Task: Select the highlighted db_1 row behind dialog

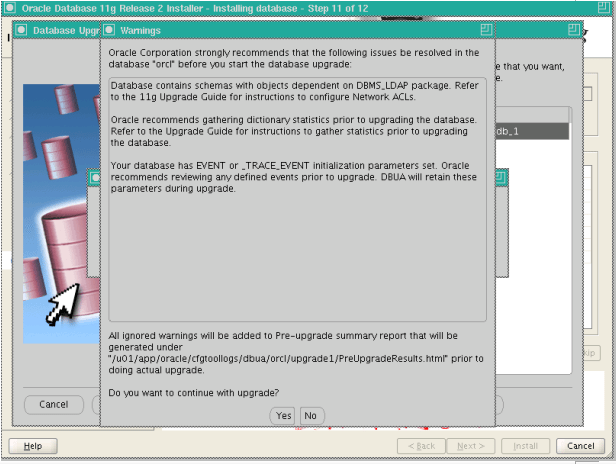Action: pos(532,131)
